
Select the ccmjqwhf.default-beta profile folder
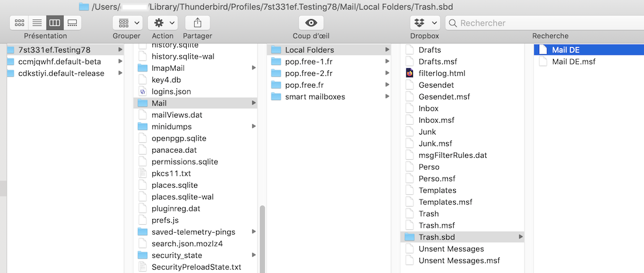(59, 62)
